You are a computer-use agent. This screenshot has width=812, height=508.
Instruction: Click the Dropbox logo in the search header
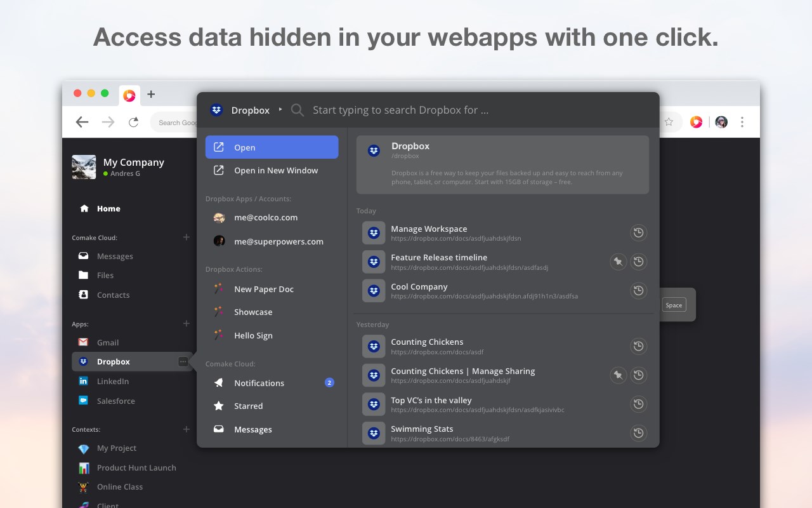click(x=216, y=110)
